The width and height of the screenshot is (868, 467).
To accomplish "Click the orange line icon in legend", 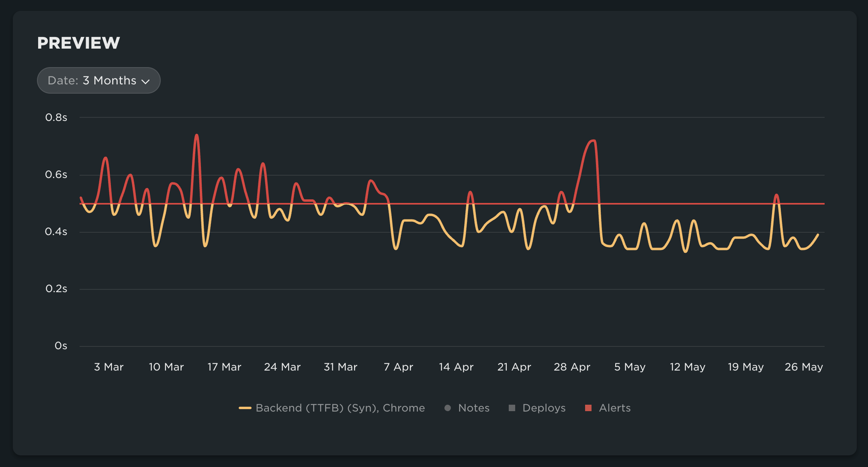I will coord(245,408).
